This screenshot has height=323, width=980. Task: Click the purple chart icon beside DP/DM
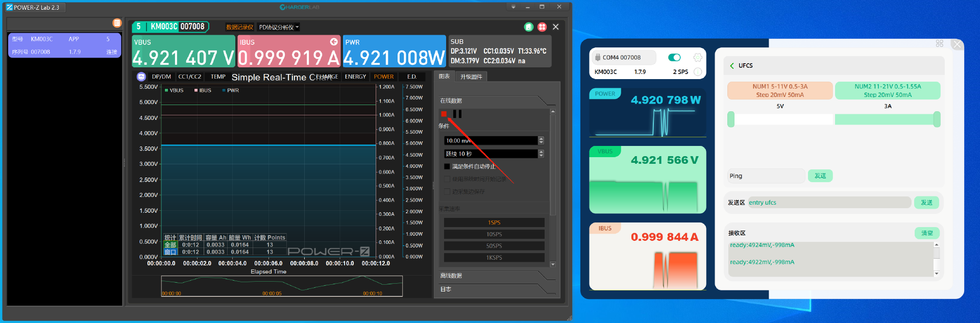[x=141, y=77]
